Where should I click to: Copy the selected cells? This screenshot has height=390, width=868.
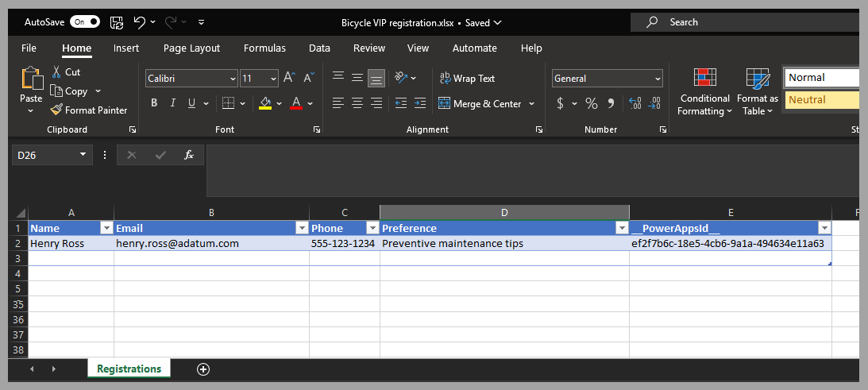pos(68,91)
